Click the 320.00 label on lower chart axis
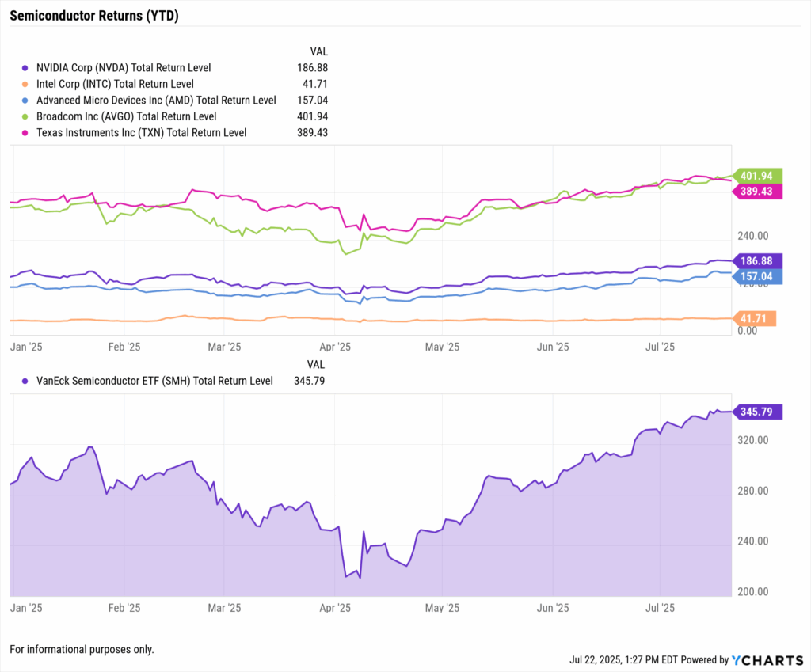Screen dimensions: 811x672 (753, 440)
